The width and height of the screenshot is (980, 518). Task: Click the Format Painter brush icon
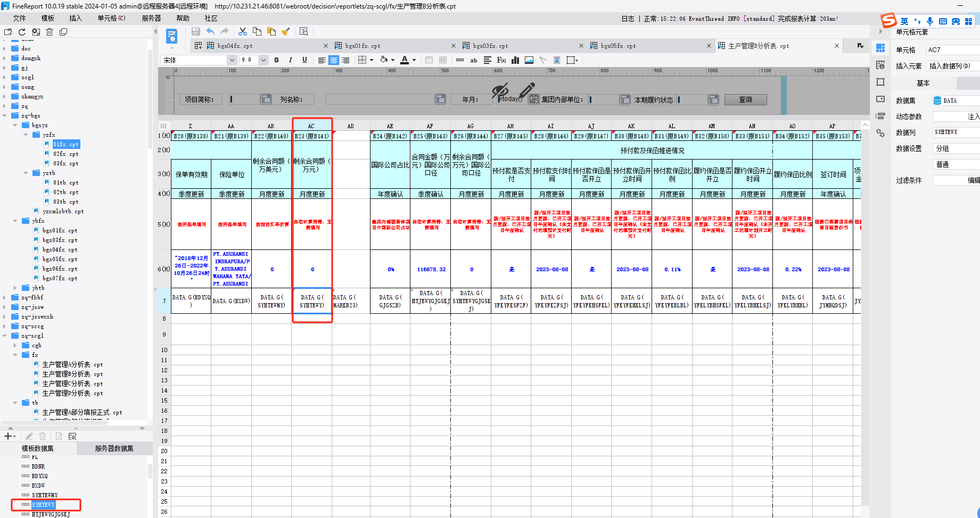286,32
